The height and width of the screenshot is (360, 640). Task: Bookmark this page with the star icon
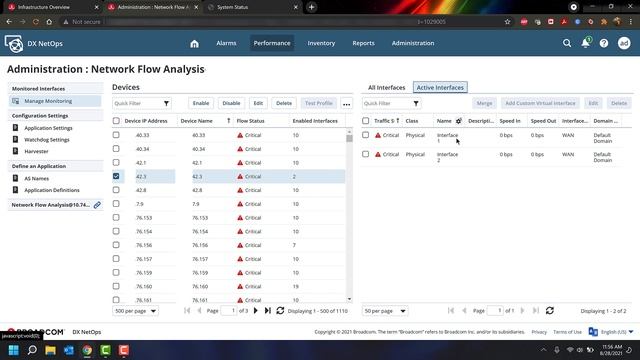507,22
